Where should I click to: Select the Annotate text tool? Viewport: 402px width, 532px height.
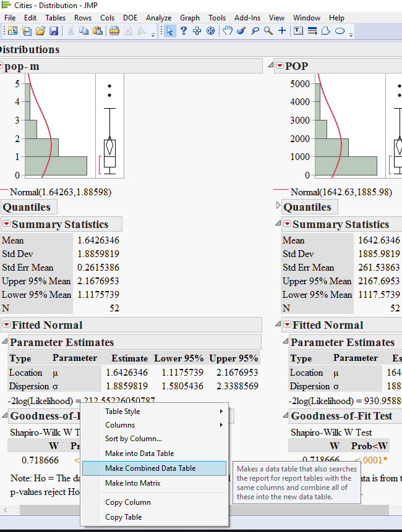tap(298, 31)
